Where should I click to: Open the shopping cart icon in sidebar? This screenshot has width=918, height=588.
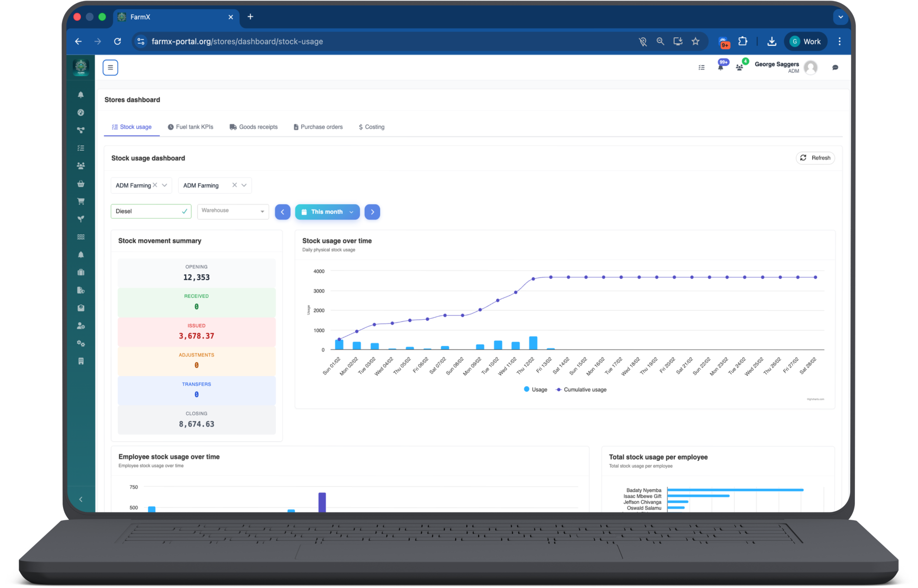pyautogui.click(x=81, y=201)
